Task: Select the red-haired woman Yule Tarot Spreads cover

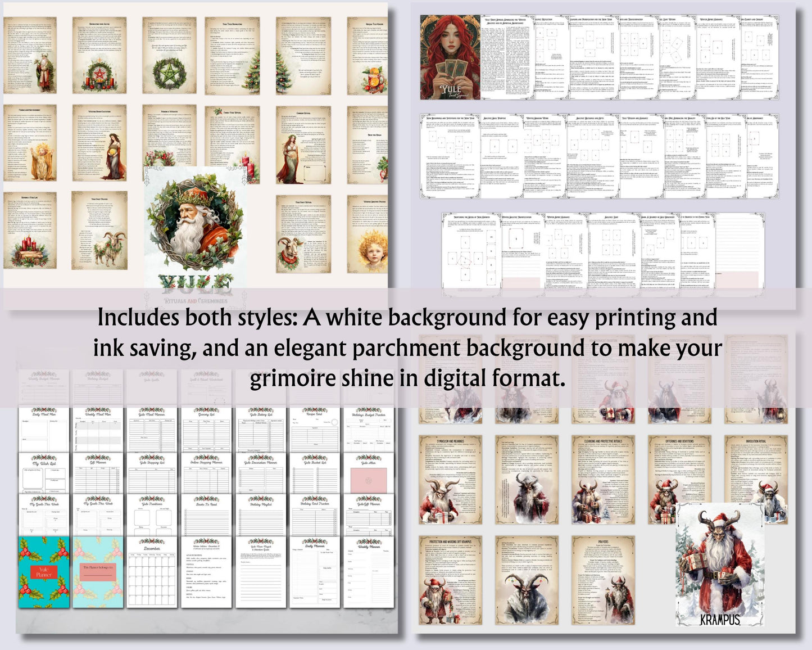Action: [450, 57]
